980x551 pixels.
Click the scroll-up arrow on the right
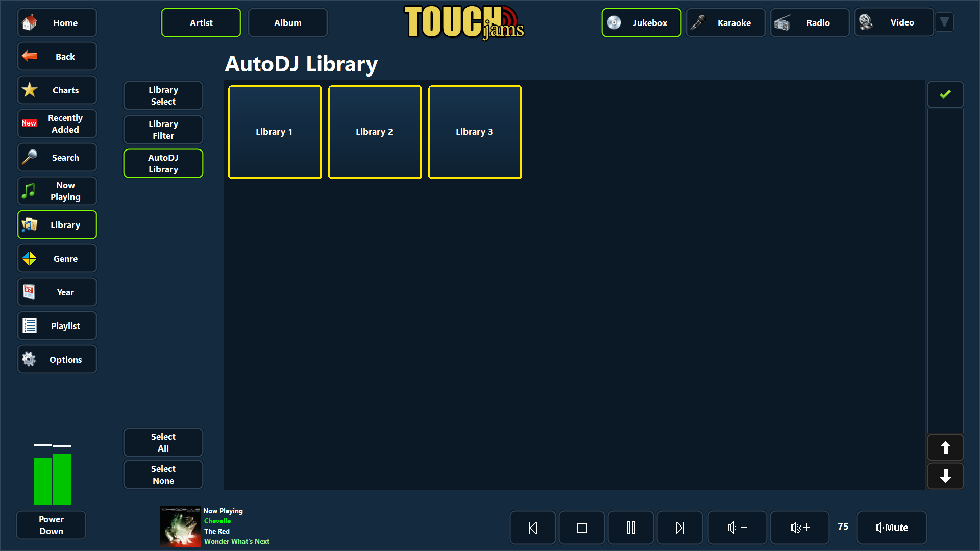(945, 447)
